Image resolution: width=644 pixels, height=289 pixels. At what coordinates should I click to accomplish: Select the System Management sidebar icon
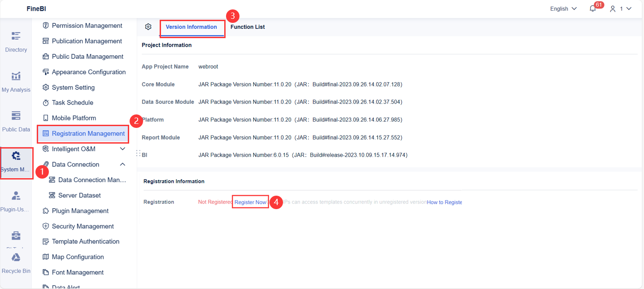point(16,162)
